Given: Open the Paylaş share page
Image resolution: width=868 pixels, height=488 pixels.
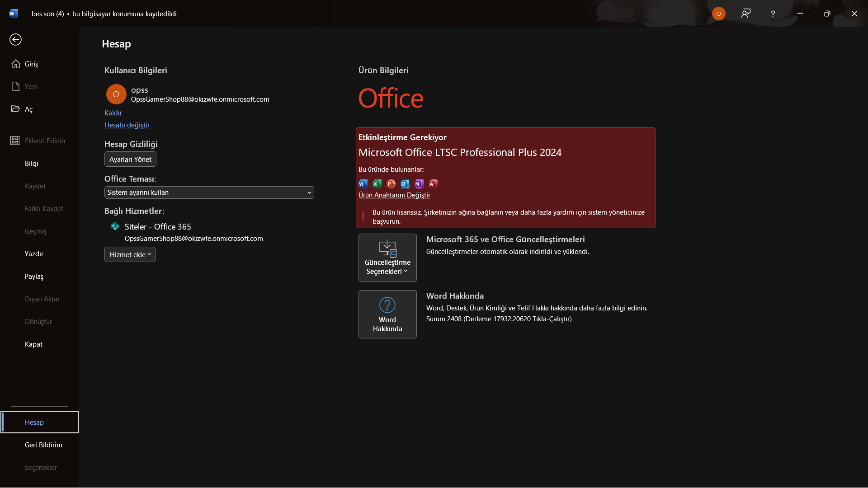Looking at the screenshot, I should [x=39, y=277].
